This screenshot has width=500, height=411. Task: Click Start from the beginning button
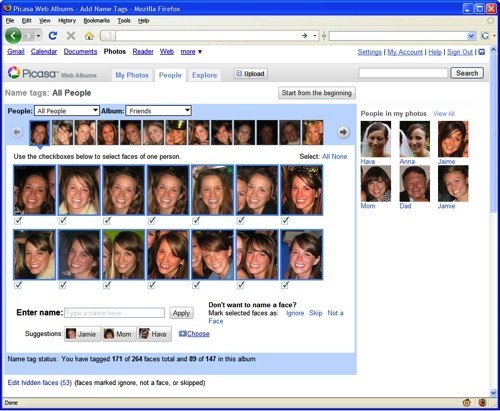point(317,93)
